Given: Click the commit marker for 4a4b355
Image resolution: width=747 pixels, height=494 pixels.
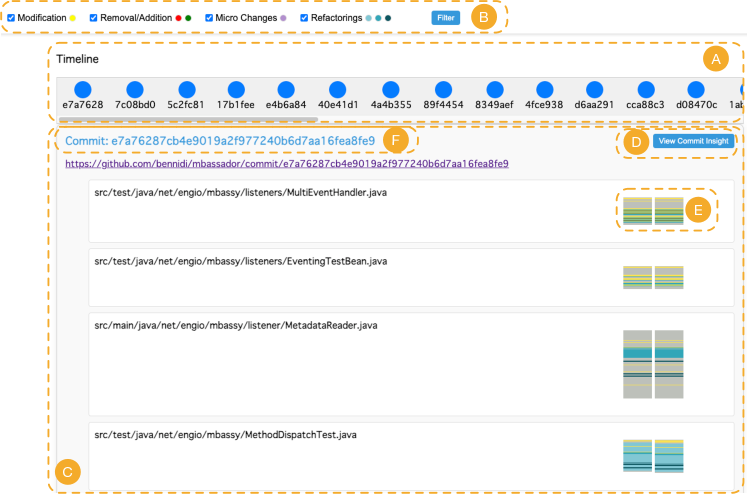Looking at the screenshot, I should (390, 90).
